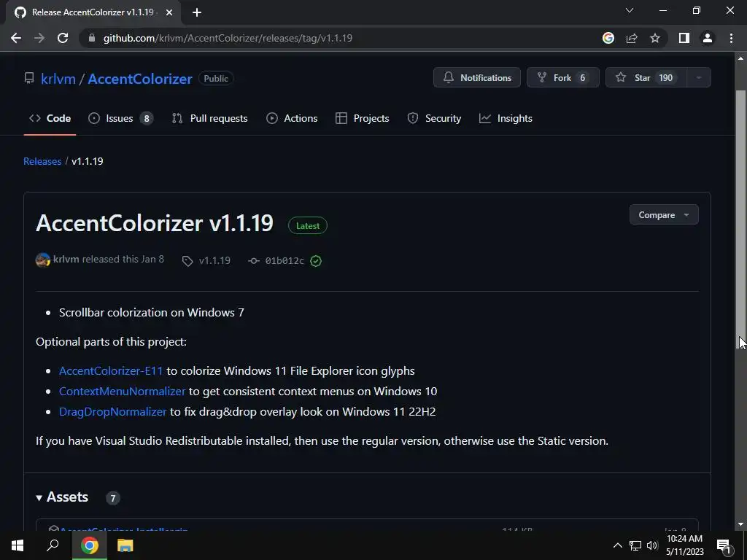
Task: Click the star count 190
Action: point(665,77)
